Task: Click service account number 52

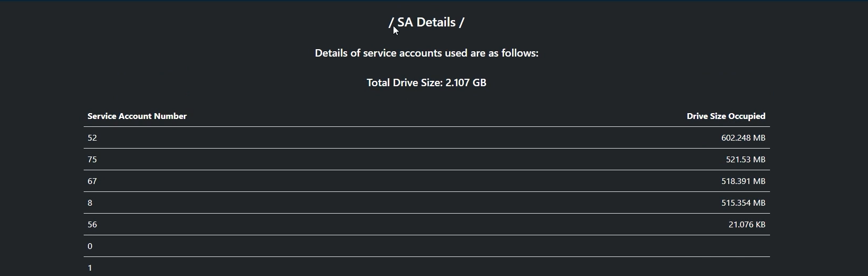Action: click(92, 138)
